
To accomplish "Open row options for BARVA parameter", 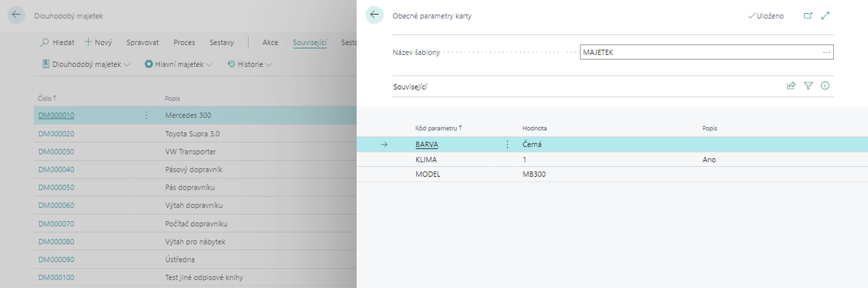I will (507, 144).
